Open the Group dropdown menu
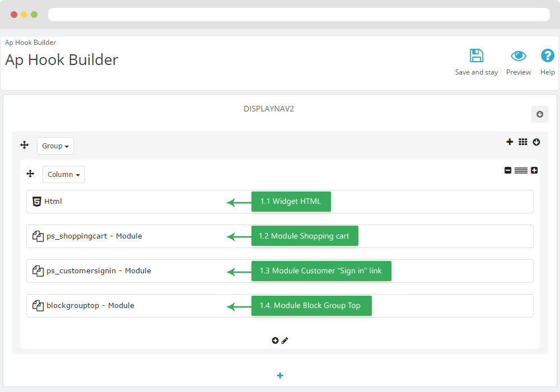Viewport: 560px width, 392px height. [55, 146]
